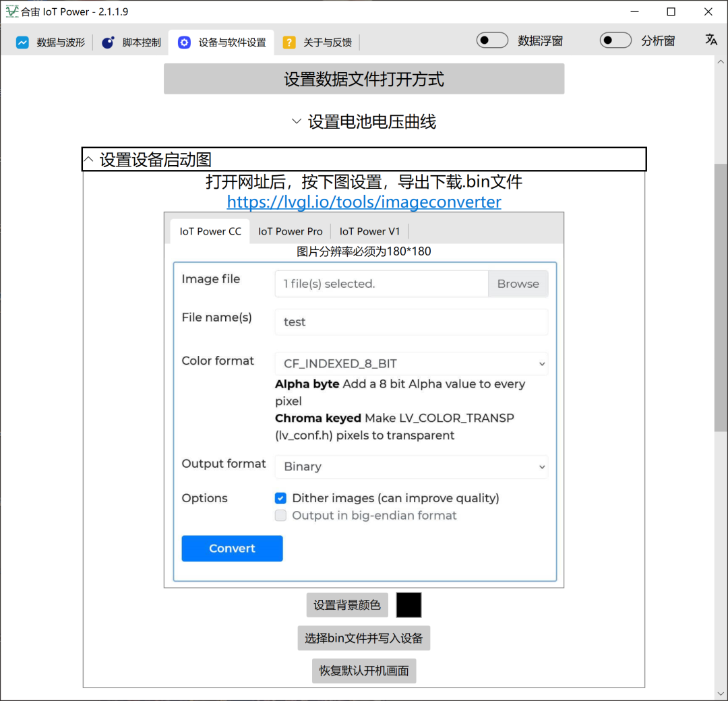Click the 图片分辨率必须为180*180 text

pos(364,251)
